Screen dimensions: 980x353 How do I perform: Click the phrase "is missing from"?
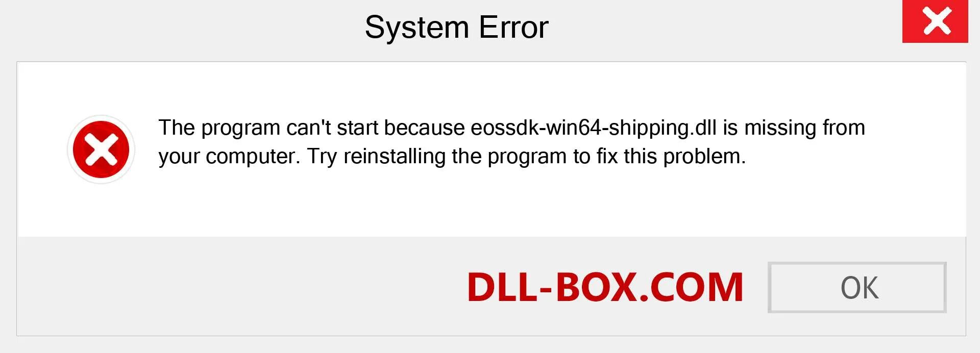[x=794, y=128]
